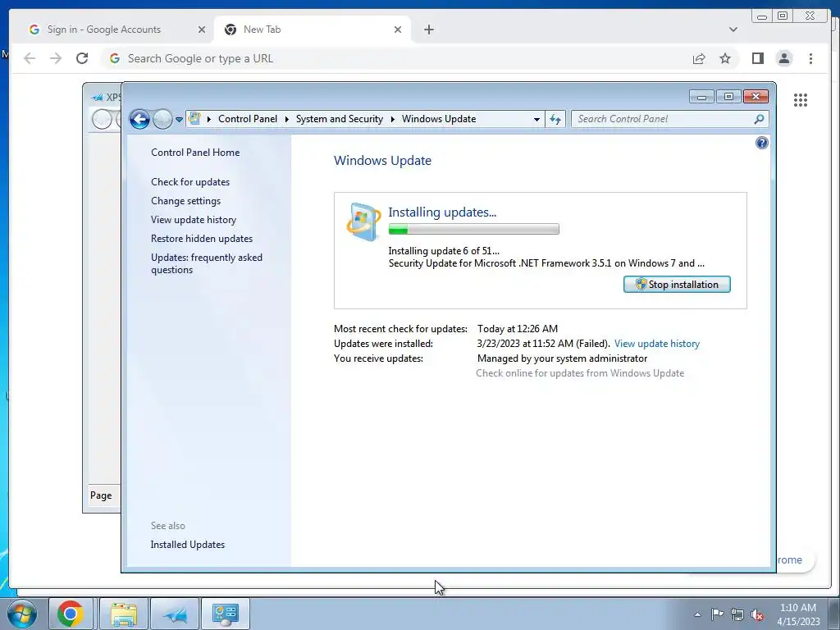
Task: Click Check for updates link
Action: (190, 181)
